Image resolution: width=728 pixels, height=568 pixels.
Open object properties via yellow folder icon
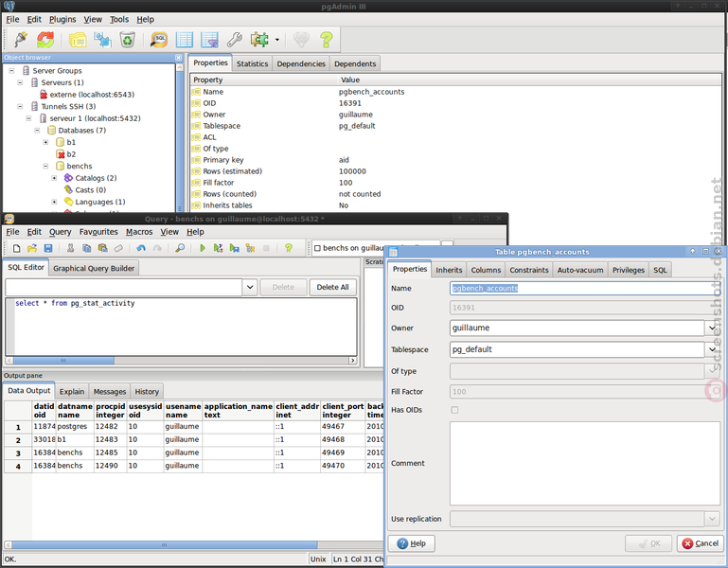(x=78, y=40)
